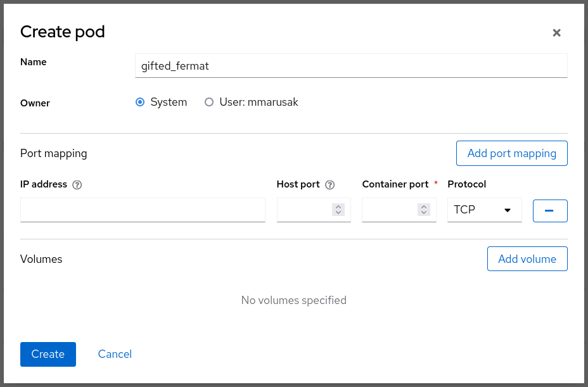Show the Host port help icon hint
Screen dimensions: 588x387
point(329,185)
